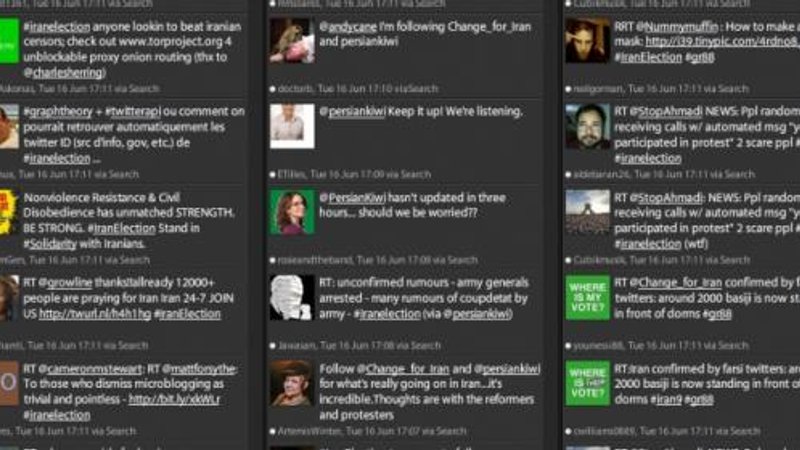Open the bit.ly microblogging link
The image size is (800, 450).
click(174, 399)
